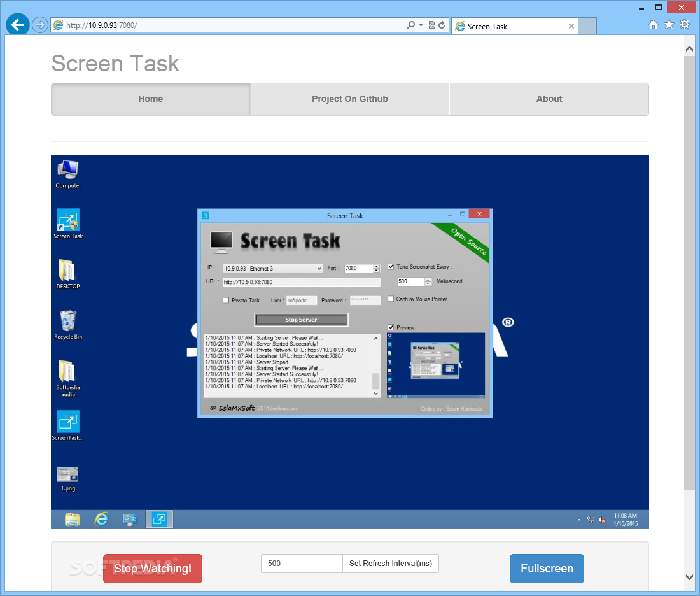Open the IP dropdown 10.9.0.93 - Ethernet 3
700x596 pixels.
[273, 269]
